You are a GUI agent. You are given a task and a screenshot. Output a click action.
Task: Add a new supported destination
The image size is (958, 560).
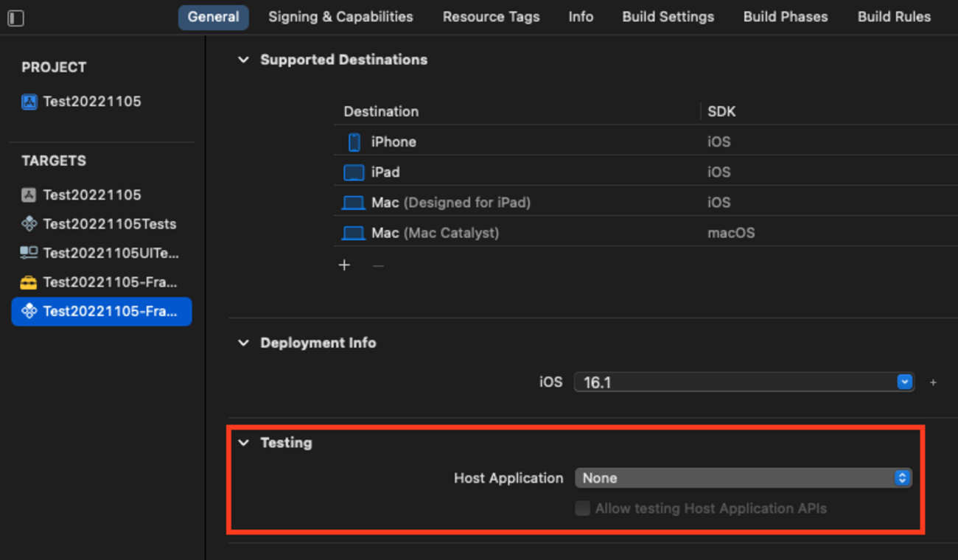click(344, 265)
